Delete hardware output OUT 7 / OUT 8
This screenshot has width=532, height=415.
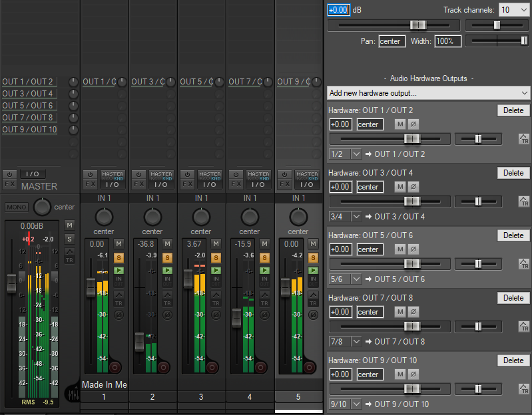point(513,298)
